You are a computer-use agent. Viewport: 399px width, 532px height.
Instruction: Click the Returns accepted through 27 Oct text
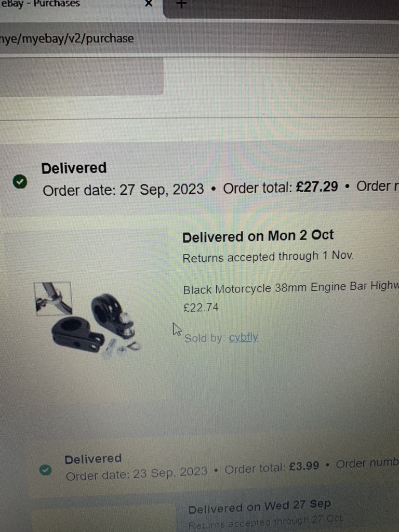266,522
